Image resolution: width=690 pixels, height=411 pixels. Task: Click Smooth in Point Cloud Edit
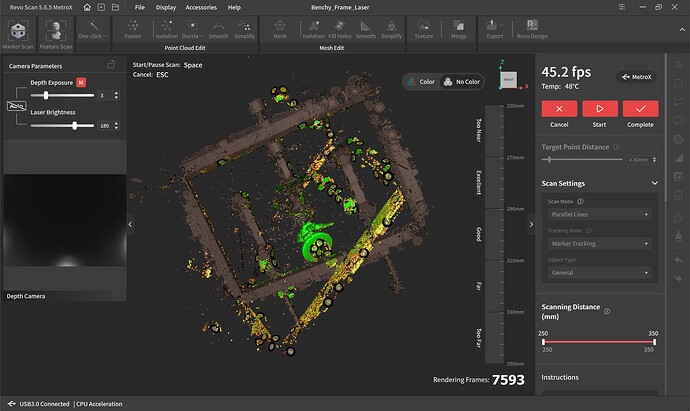[218, 29]
